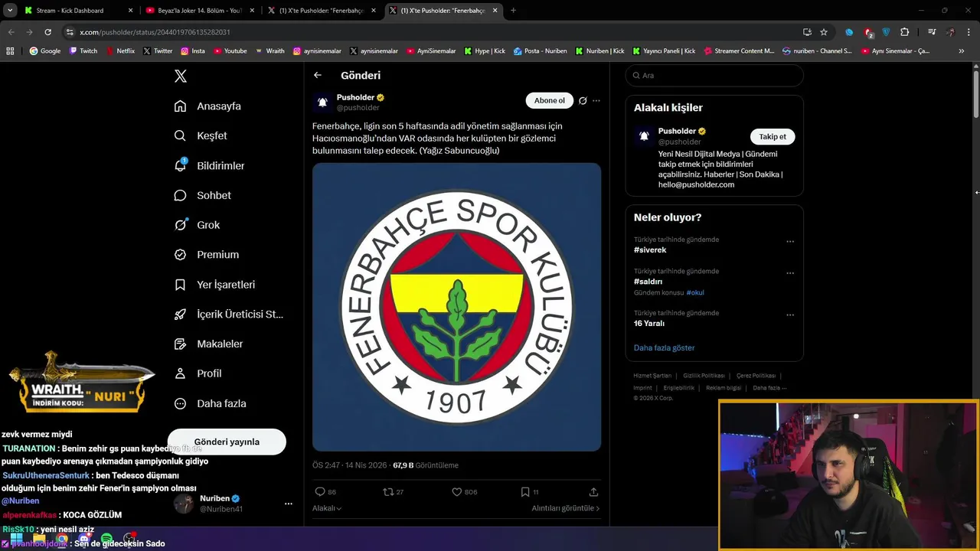980x551 pixels.
Task: Open account menu dots next to Nuriben
Action: tap(289, 504)
